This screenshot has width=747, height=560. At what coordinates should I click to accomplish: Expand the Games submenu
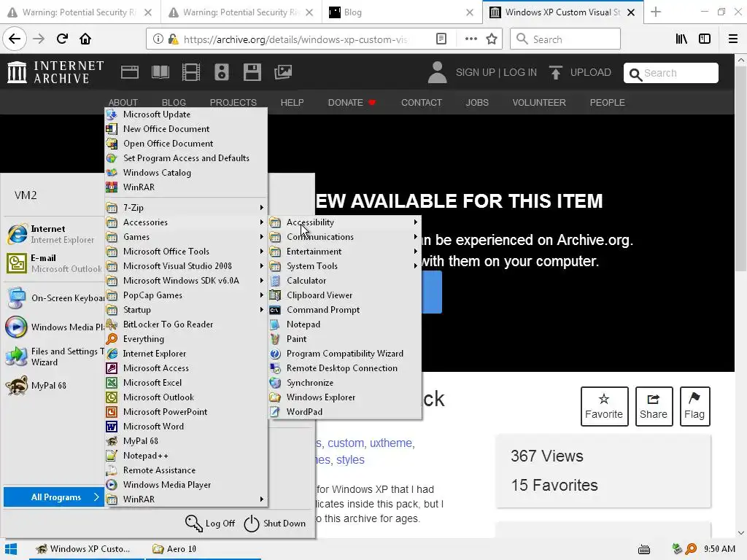pos(186,237)
